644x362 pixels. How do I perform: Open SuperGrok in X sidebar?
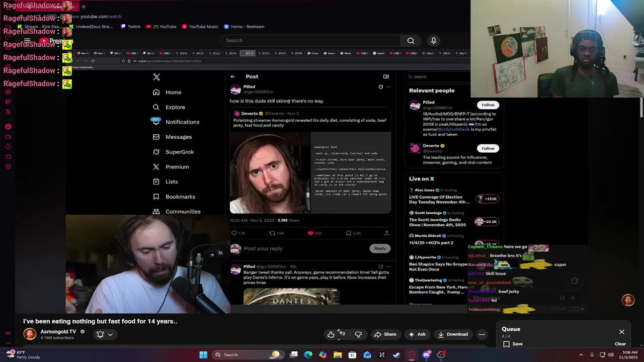(x=173, y=152)
